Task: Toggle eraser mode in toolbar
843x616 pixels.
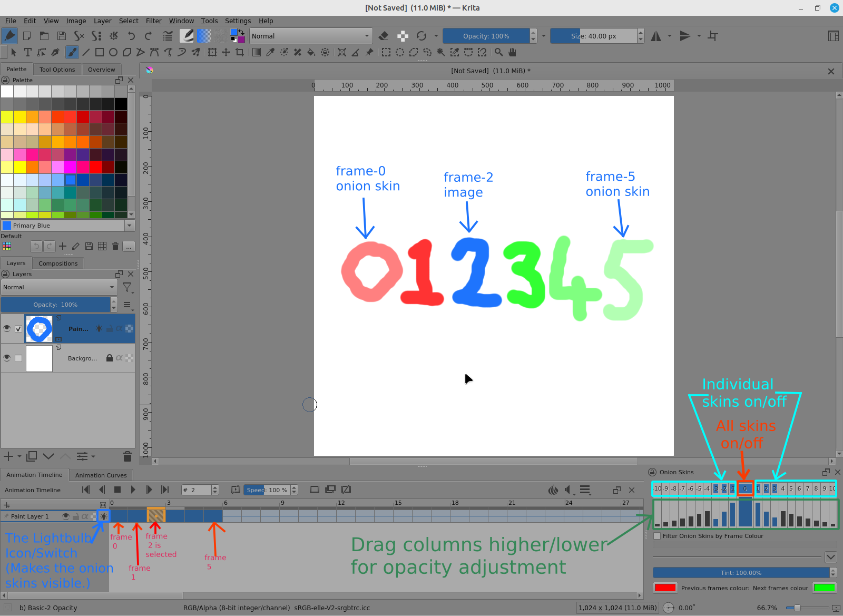Action: coord(384,36)
